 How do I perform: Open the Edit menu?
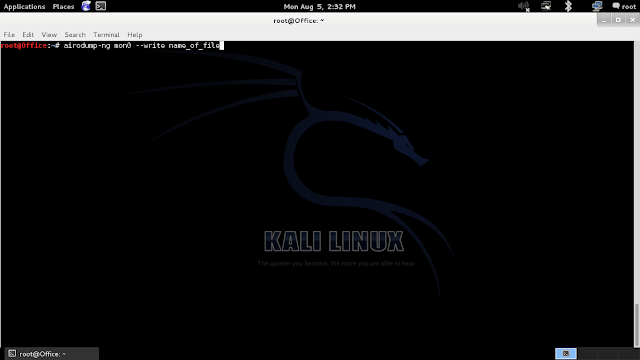pos(28,35)
